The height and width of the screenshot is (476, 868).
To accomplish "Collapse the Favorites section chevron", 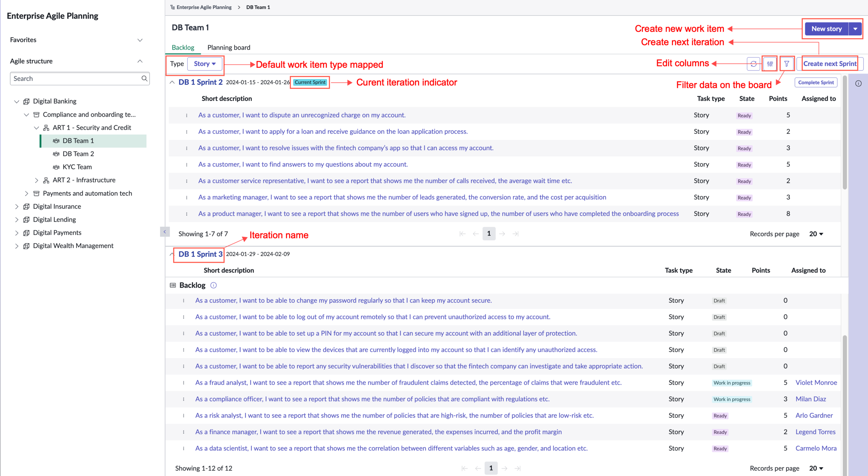I will tap(140, 40).
